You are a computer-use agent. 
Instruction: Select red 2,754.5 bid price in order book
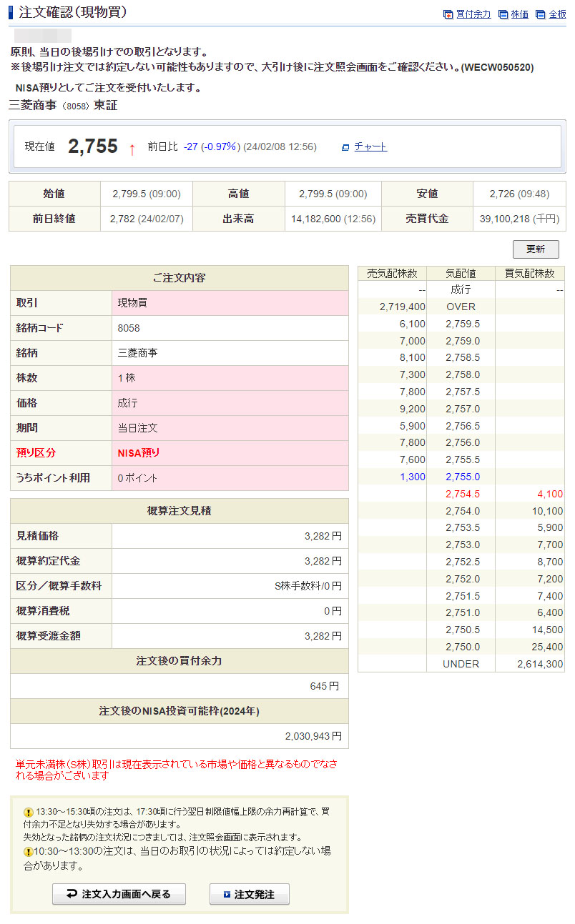pos(462,494)
